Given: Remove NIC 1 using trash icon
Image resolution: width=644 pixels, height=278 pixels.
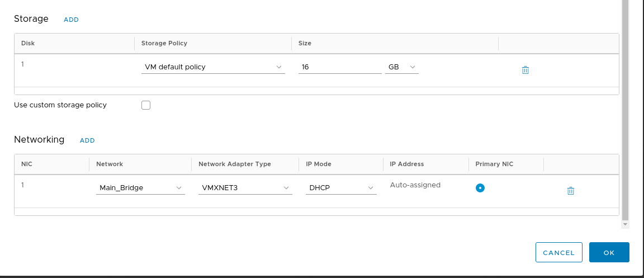Looking at the screenshot, I should [x=570, y=191].
